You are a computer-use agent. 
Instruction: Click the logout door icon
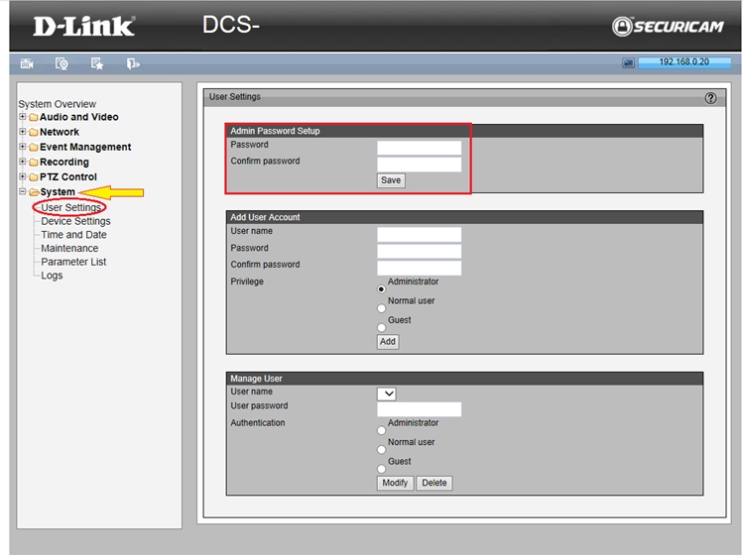pos(133,64)
